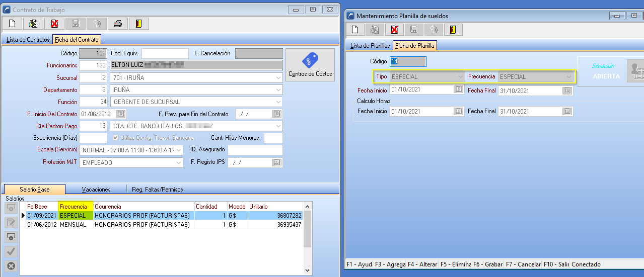Click Ocurrencia column header in Salarios grid

(144, 207)
